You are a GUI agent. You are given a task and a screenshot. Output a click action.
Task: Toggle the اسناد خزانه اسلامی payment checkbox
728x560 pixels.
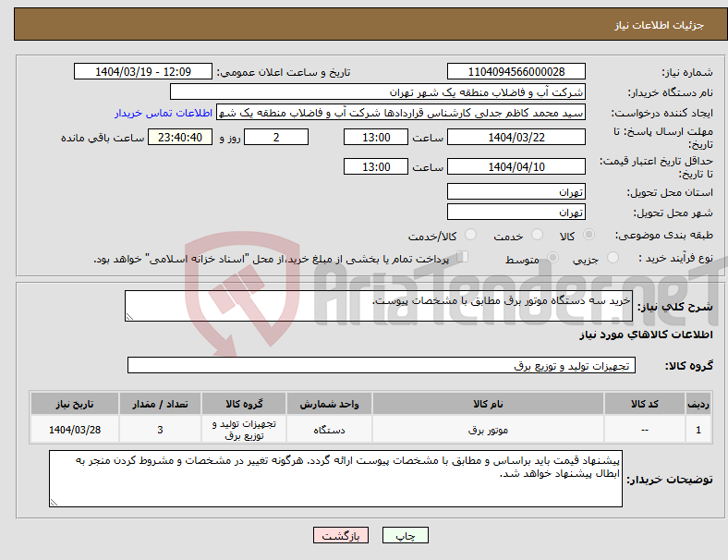tap(462, 257)
